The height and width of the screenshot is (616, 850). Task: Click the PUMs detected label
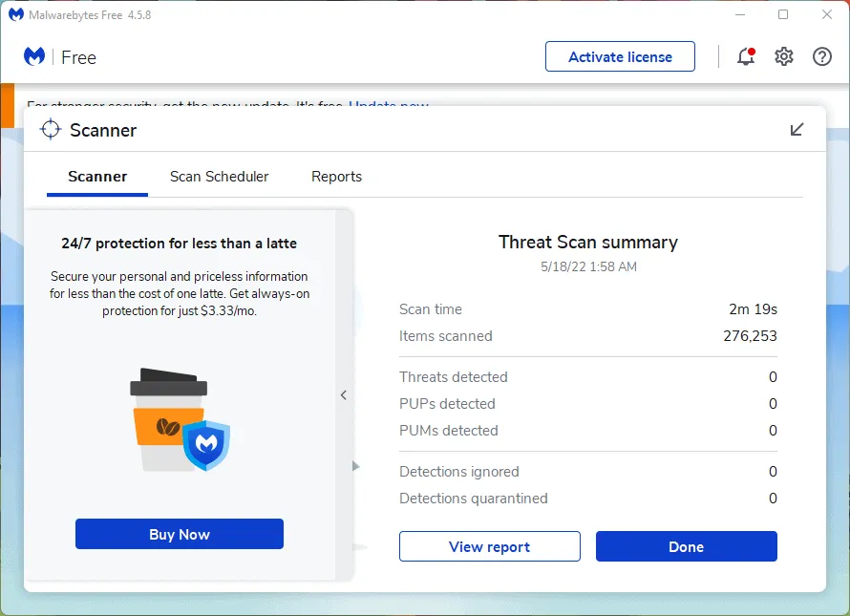pyautogui.click(x=449, y=431)
